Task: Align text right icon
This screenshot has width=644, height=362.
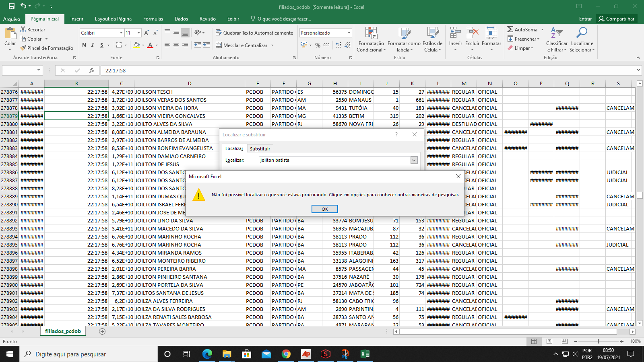Action: (x=185, y=45)
